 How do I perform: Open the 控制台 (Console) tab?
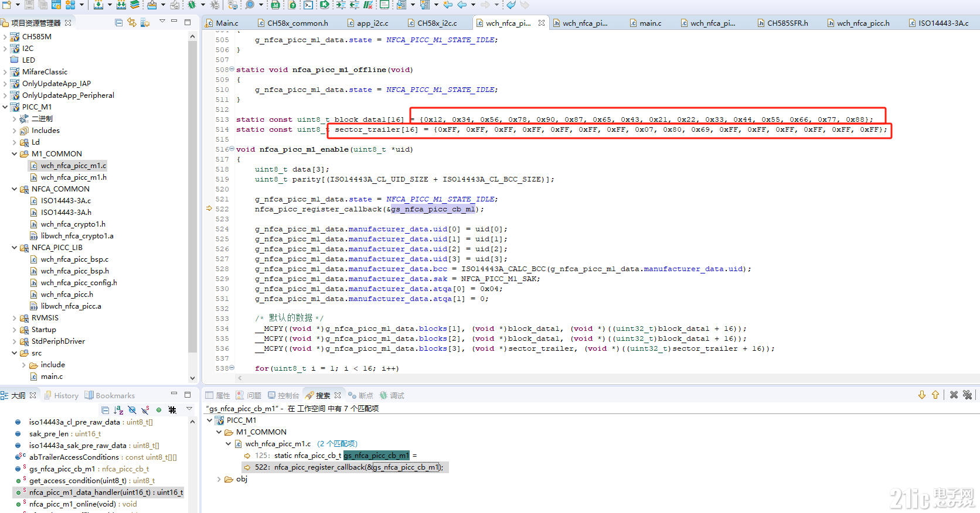pyautogui.click(x=283, y=395)
